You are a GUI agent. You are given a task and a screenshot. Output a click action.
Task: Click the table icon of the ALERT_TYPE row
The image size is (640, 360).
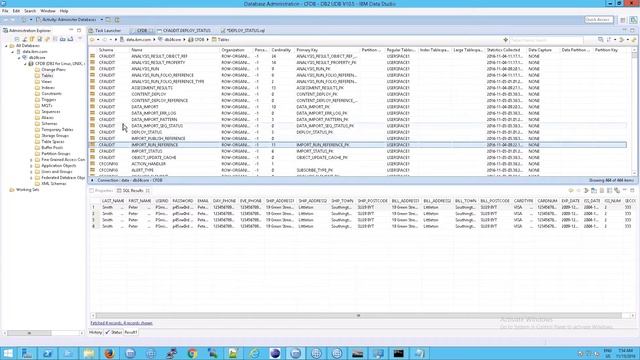(x=93, y=170)
